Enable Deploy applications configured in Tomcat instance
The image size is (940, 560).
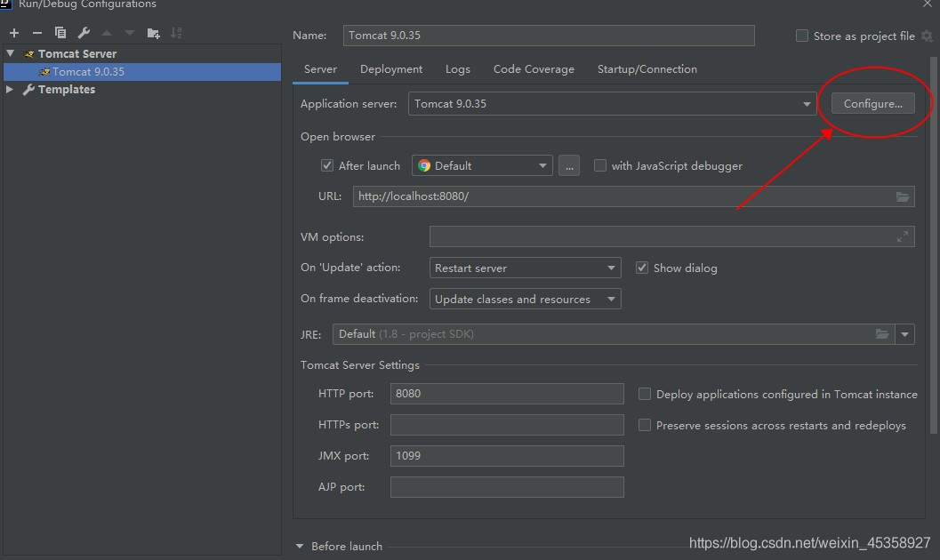coord(645,394)
